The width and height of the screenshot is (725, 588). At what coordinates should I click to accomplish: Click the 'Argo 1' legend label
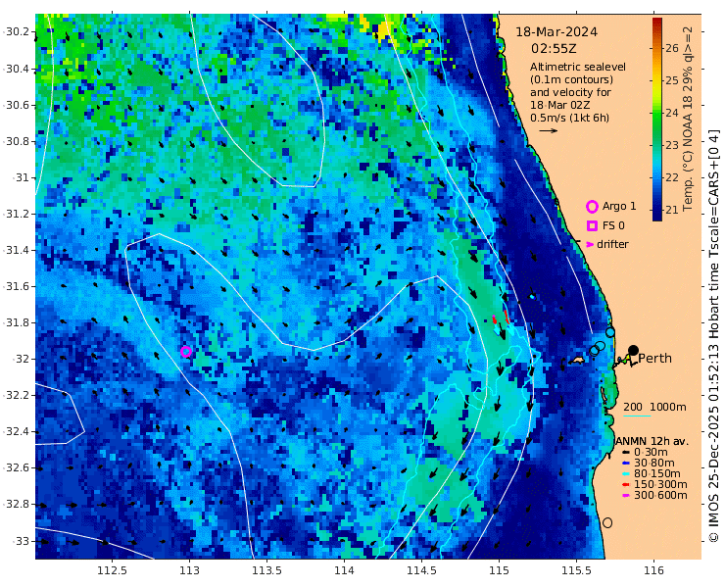[x=619, y=207]
